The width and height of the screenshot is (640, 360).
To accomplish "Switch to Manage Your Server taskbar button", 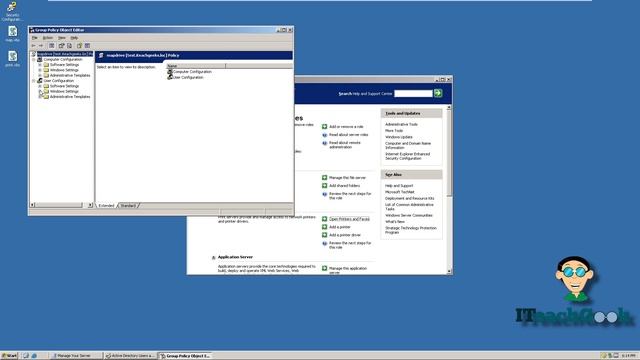I will pyautogui.click(x=76, y=356).
